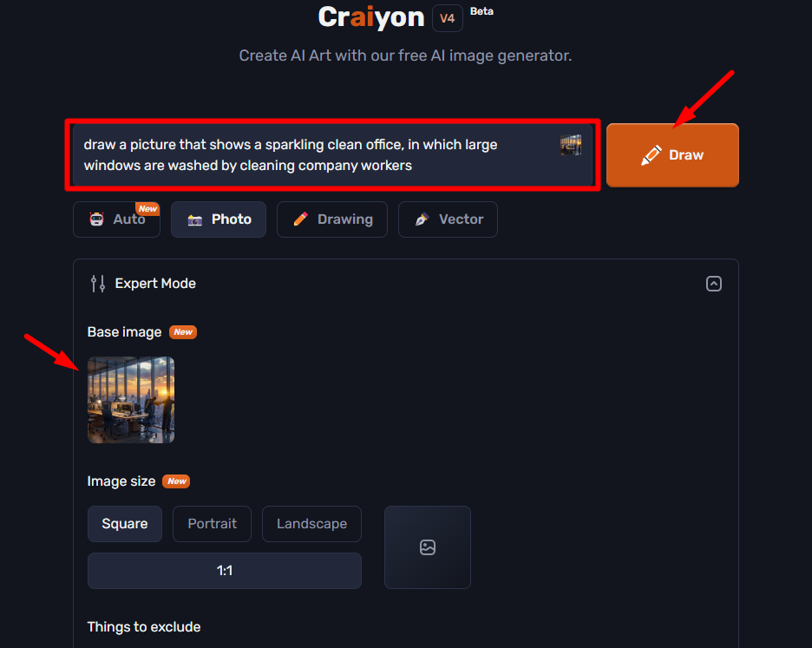The image size is (812, 648).
Task: Open the 1:1 aspect ratio selector
Action: point(224,570)
